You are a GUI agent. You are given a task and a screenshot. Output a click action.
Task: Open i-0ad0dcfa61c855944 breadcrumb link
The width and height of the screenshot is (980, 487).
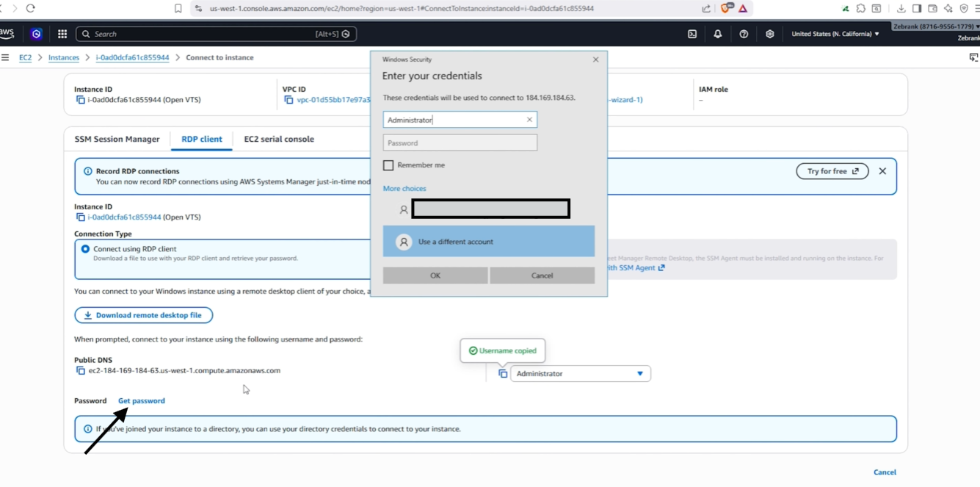[x=132, y=57]
